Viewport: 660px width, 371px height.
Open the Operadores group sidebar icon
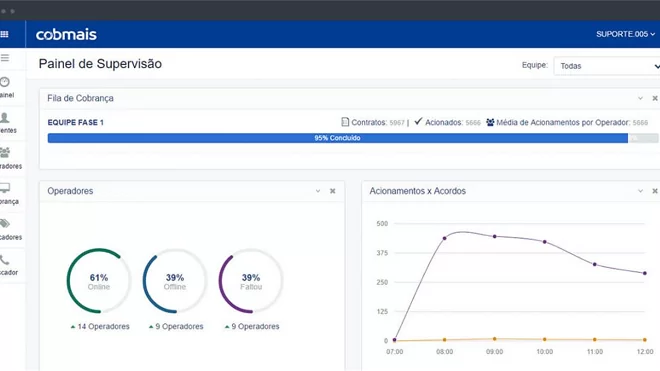(5, 152)
